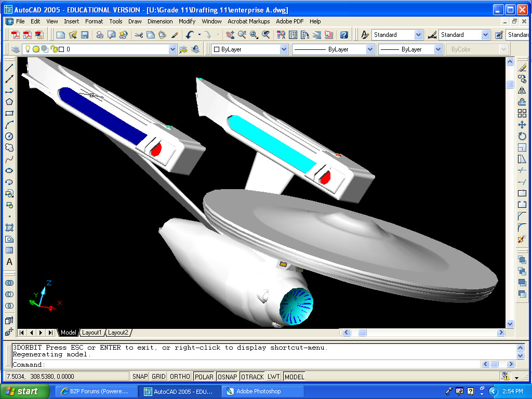This screenshot has width=532, height=399.
Task: Toggle OTRACK in status bar
Action: pyautogui.click(x=252, y=377)
